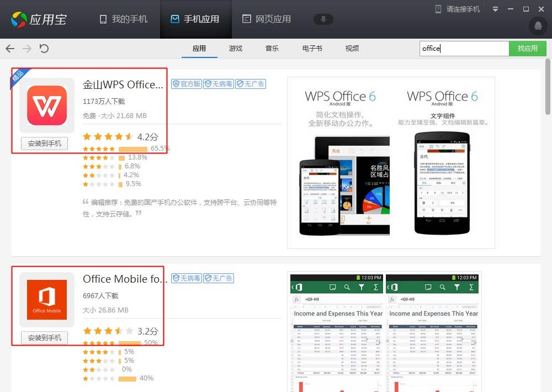552x392 pixels.
Task: Switch to the 手机应用 tab
Action: click(195, 19)
